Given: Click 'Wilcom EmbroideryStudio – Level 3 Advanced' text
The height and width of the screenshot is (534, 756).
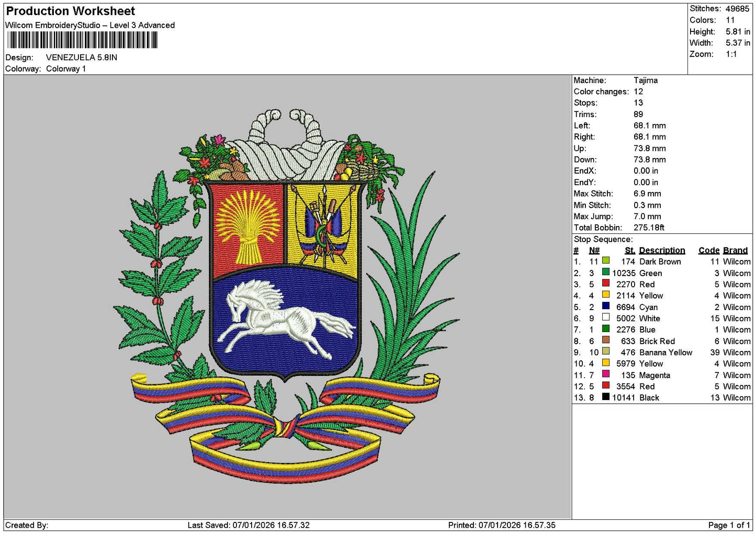Looking at the screenshot, I should tap(90, 25).
